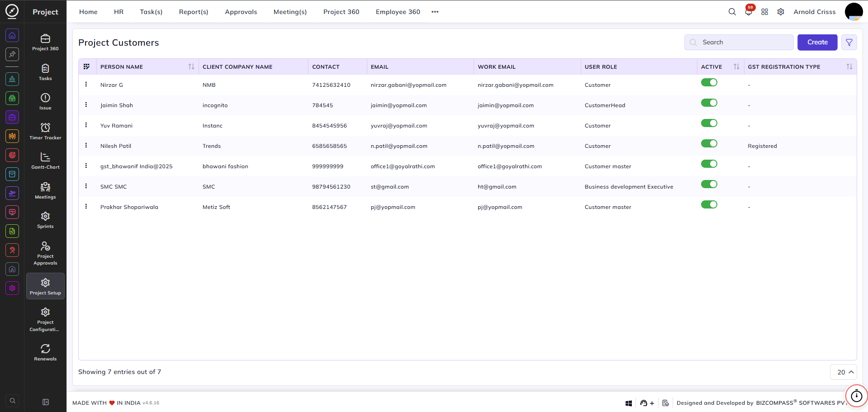Click Registered GST value for Nilesh Patil

coord(762,146)
